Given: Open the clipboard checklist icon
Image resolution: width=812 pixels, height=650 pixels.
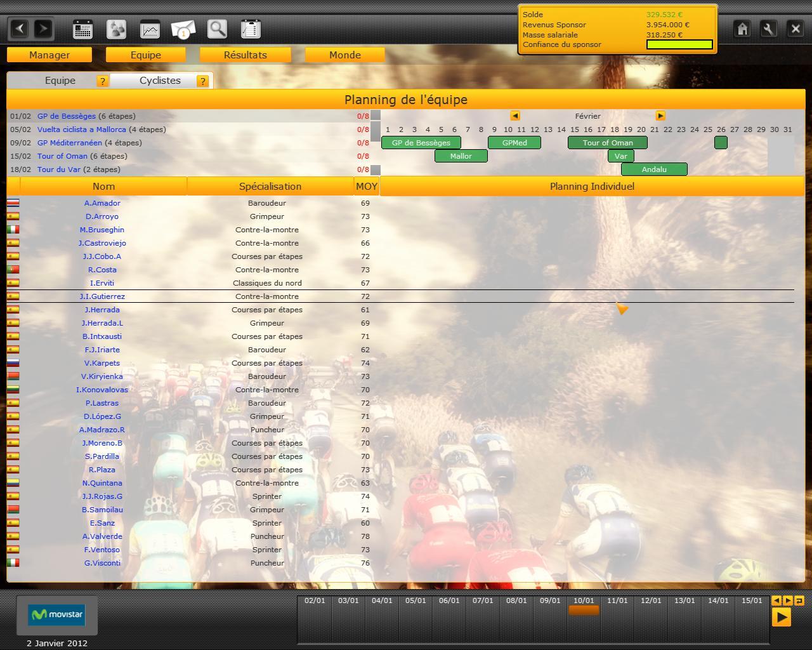Looking at the screenshot, I should click(x=251, y=29).
